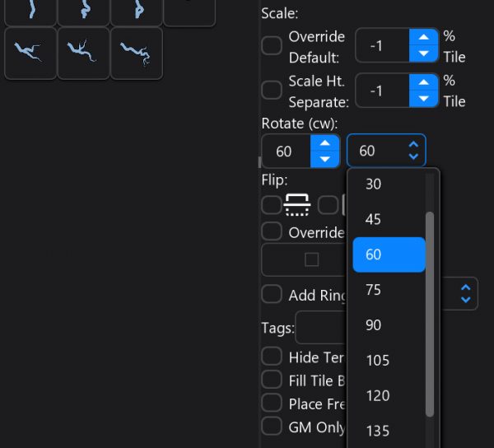494x448 pixels.
Task: Choose 105 from the rotation list
Action: click(x=389, y=361)
